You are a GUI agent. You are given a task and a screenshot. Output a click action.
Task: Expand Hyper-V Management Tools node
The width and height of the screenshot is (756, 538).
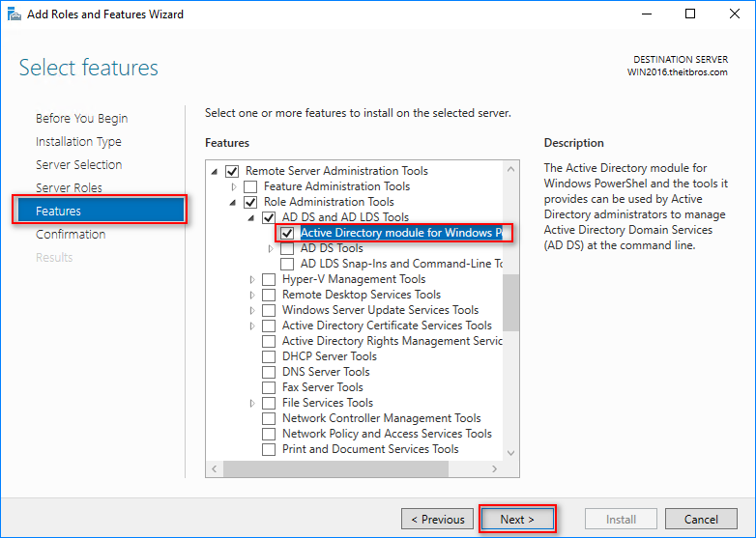[252, 279]
